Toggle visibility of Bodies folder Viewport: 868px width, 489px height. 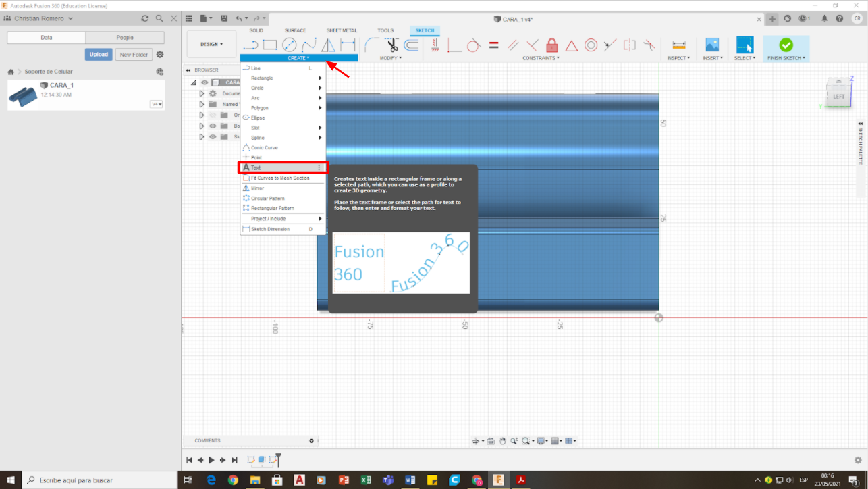(213, 126)
